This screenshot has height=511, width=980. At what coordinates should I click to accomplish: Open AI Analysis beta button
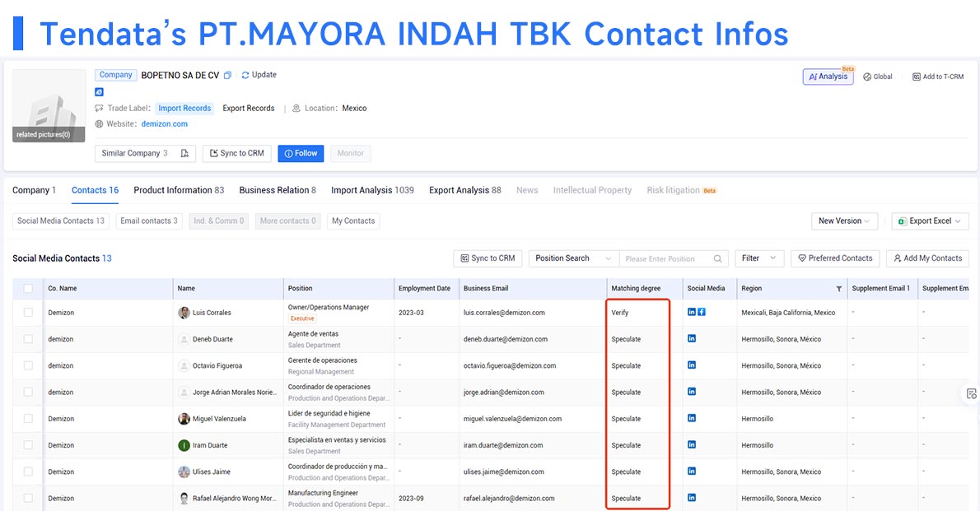pos(828,77)
